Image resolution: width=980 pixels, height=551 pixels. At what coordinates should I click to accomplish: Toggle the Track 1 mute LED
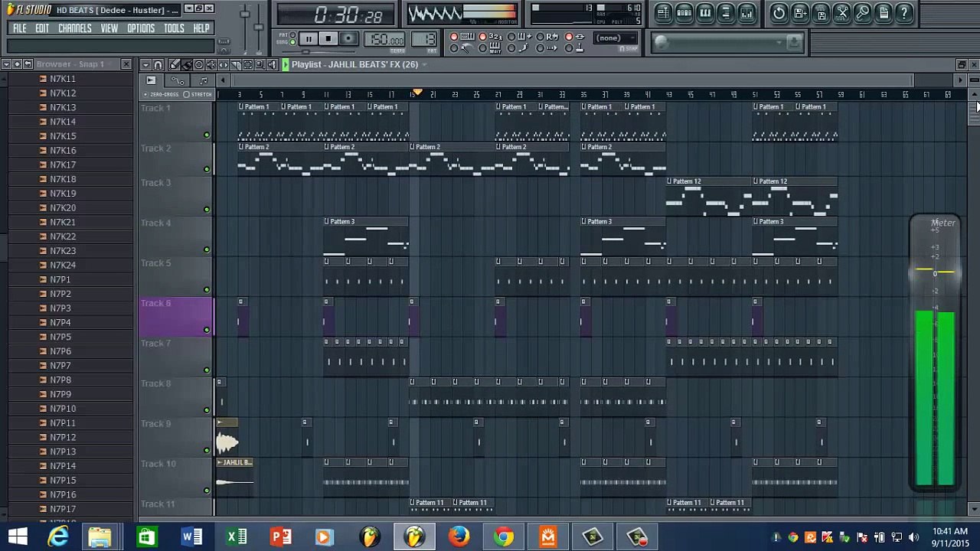pos(206,135)
